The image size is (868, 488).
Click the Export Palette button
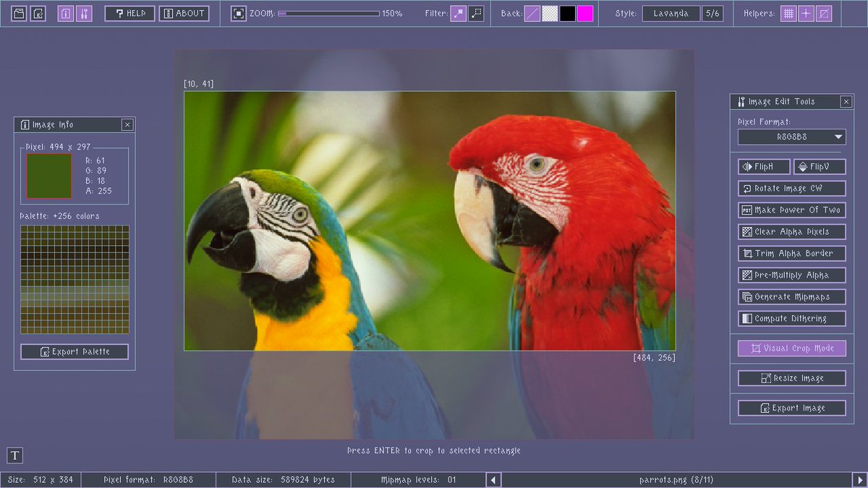75,351
